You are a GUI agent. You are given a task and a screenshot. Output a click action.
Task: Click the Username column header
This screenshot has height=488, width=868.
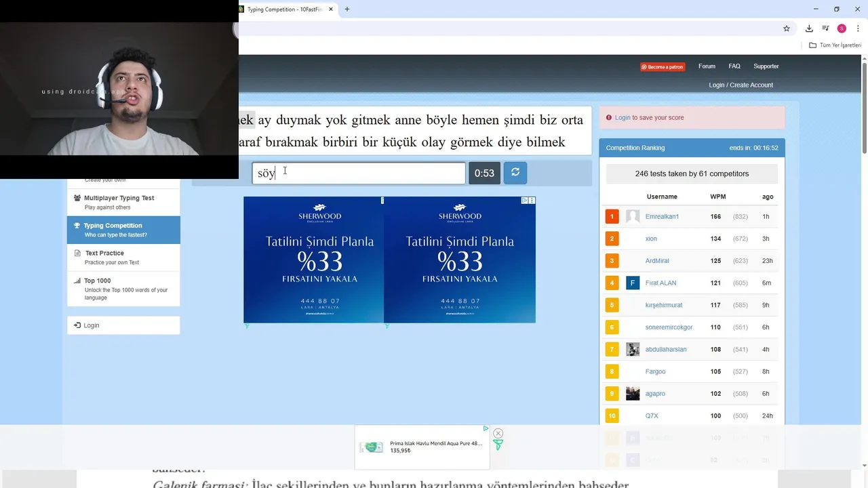[x=662, y=197]
